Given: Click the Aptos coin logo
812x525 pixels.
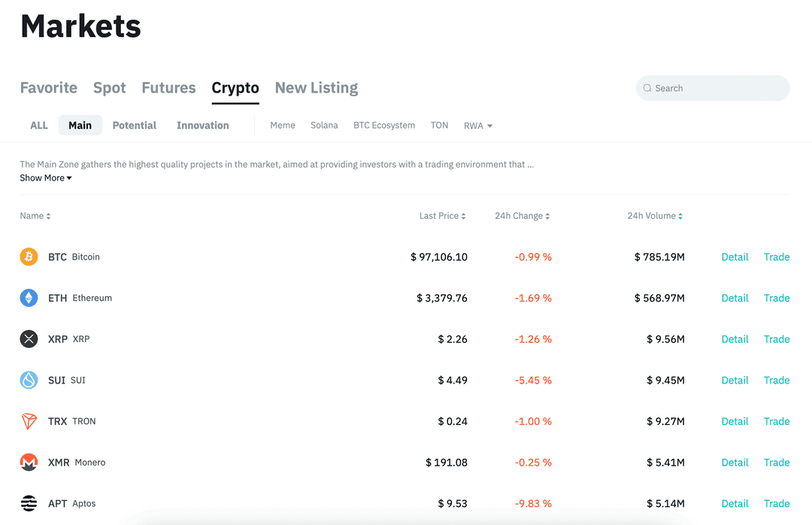Looking at the screenshot, I should (29, 503).
